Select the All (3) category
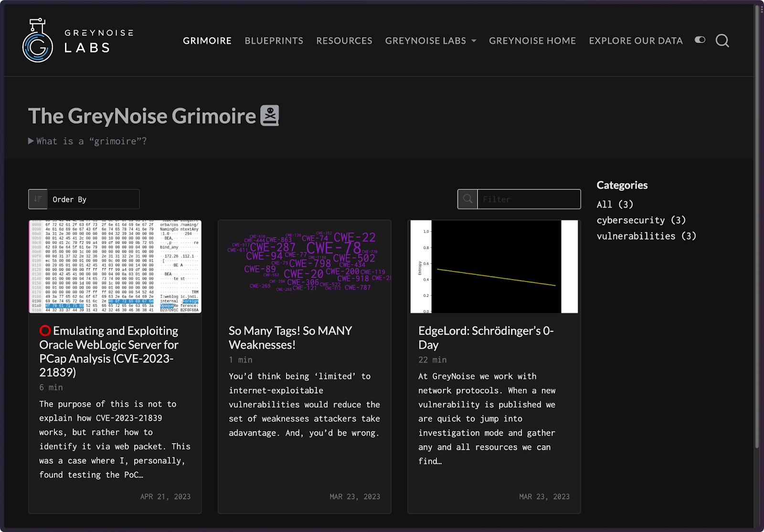 (x=615, y=204)
